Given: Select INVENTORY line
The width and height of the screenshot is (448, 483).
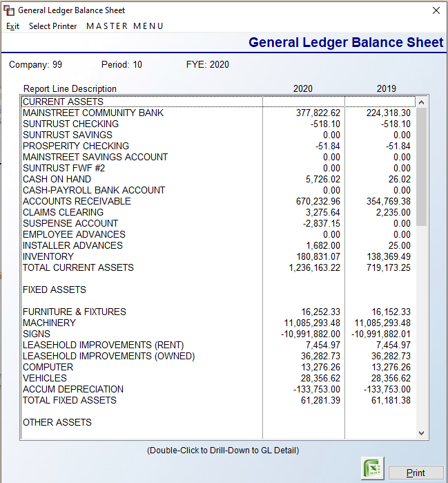Looking at the screenshot, I should (x=218, y=256).
